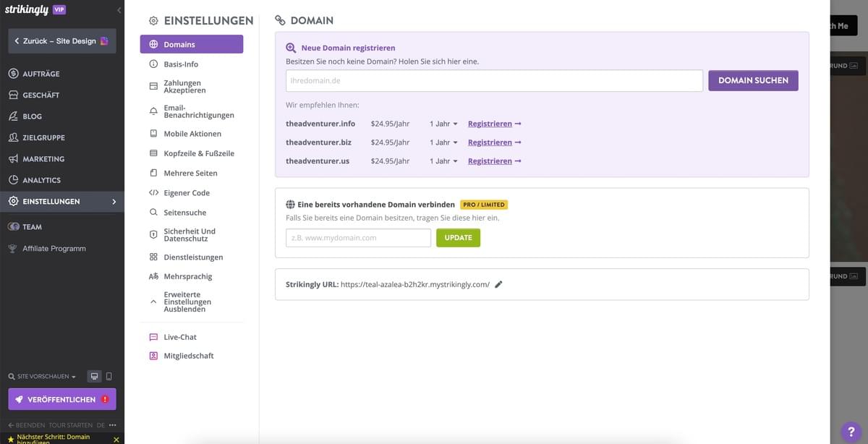
Task: Click the VIP badge beside the logo
Action: [x=59, y=9]
